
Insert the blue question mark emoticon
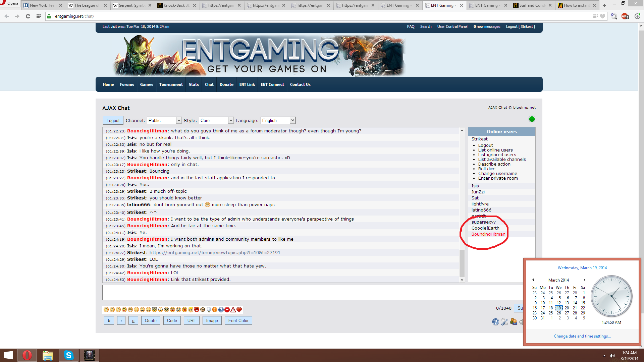(221, 310)
